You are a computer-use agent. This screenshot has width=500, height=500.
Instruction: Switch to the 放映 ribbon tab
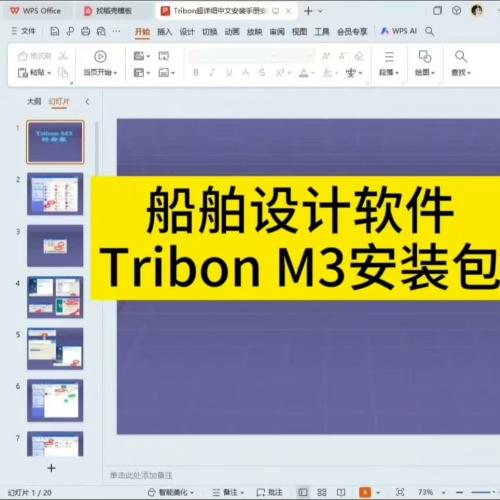pos(254,32)
